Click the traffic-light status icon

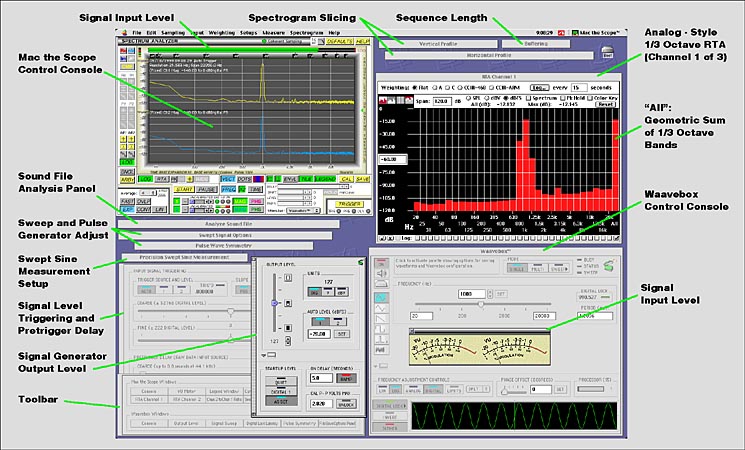click(140, 53)
